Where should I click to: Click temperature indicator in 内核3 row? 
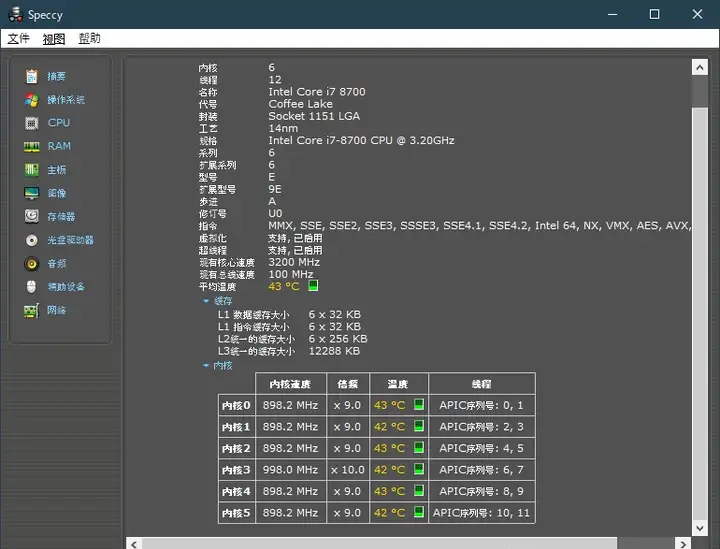click(x=418, y=469)
